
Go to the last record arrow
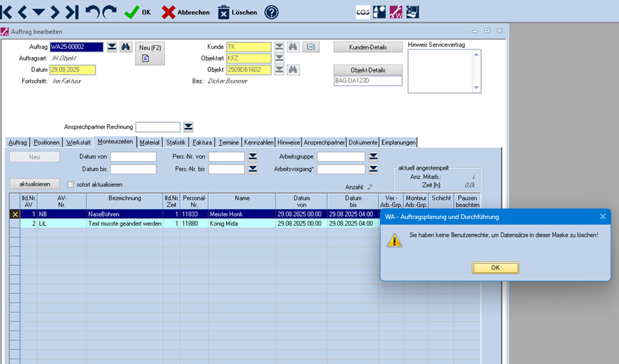point(72,12)
